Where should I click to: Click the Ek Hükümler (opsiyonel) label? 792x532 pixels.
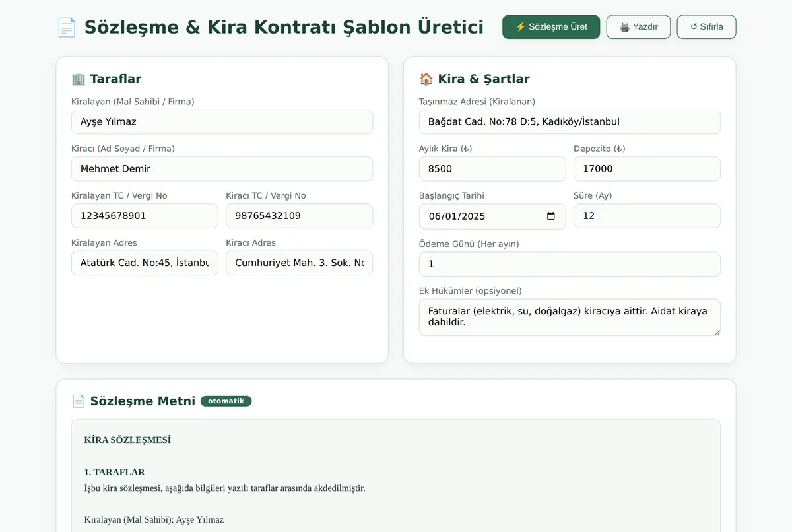tap(471, 291)
